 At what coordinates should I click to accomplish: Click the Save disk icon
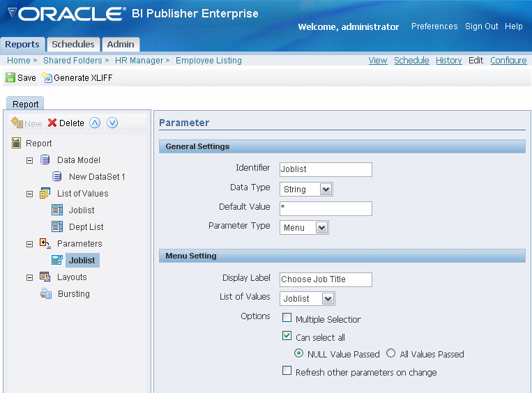click(10, 77)
